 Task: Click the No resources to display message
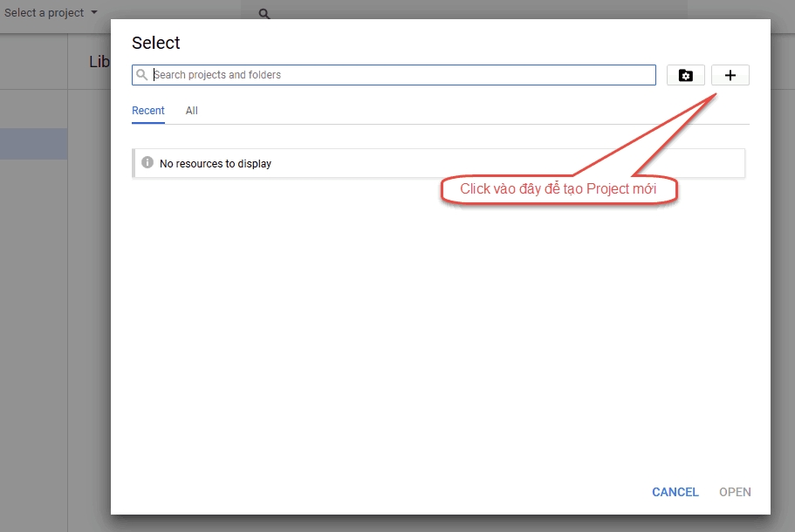pyautogui.click(x=216, y=164)
